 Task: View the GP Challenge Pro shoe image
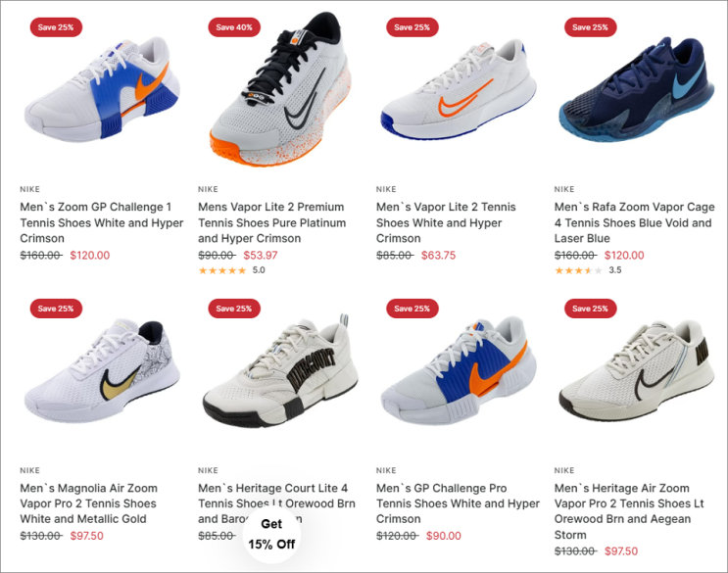[x=459, y=371]
